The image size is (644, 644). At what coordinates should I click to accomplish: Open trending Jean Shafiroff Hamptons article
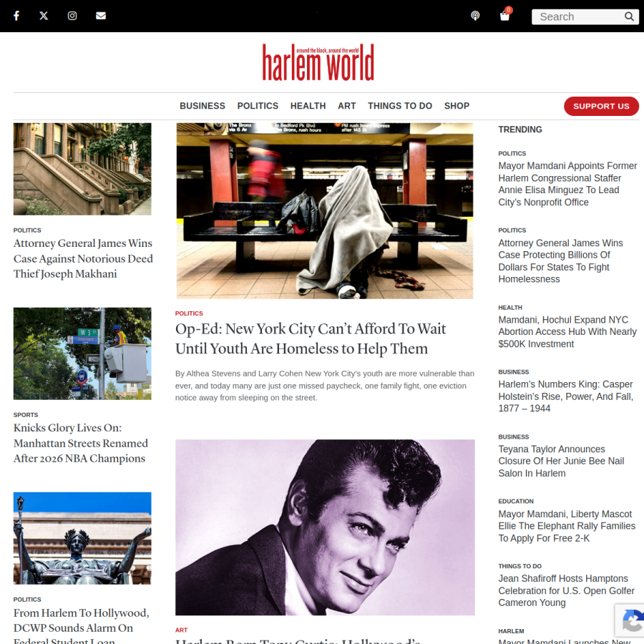pos(567,590)
